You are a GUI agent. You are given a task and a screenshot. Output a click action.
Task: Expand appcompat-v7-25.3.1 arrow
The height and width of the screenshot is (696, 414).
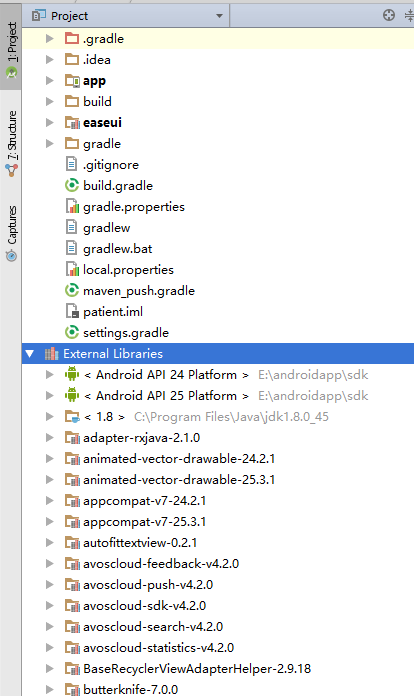tap(50, 522)
